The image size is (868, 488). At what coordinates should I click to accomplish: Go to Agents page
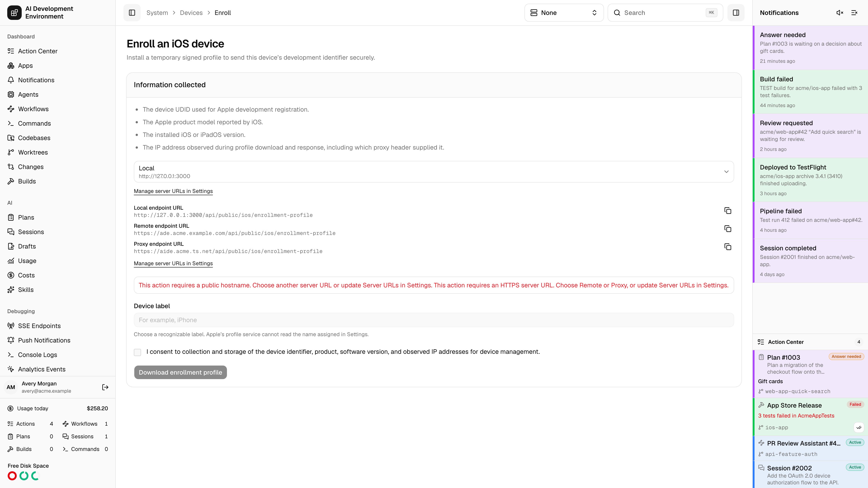pos(58,95)
